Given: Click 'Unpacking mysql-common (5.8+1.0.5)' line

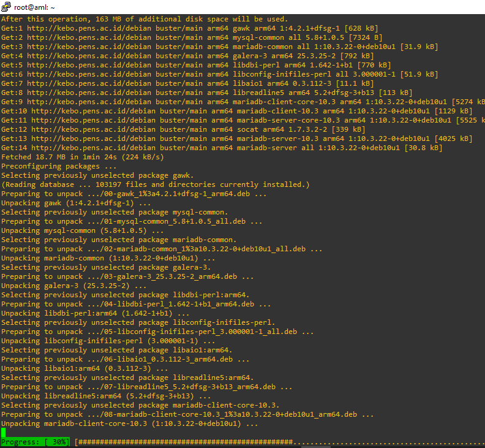Looking at the screenshot, I should [76, 230].
